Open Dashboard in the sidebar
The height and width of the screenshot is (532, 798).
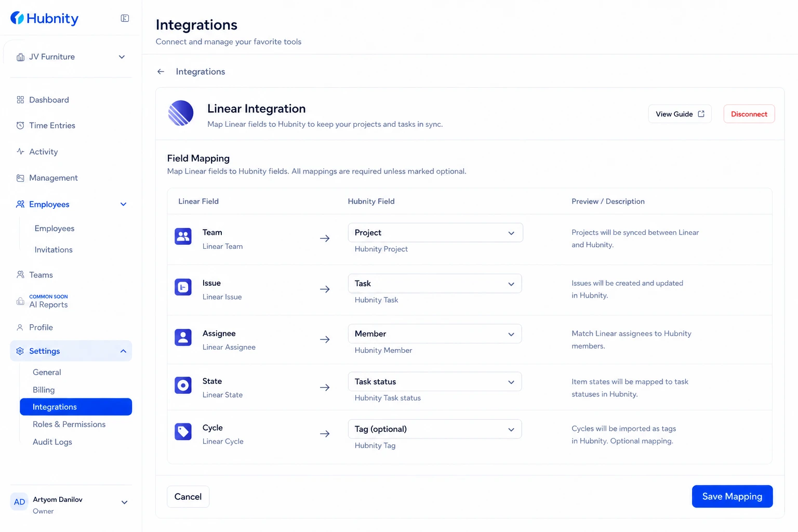[x=49, y=100]
